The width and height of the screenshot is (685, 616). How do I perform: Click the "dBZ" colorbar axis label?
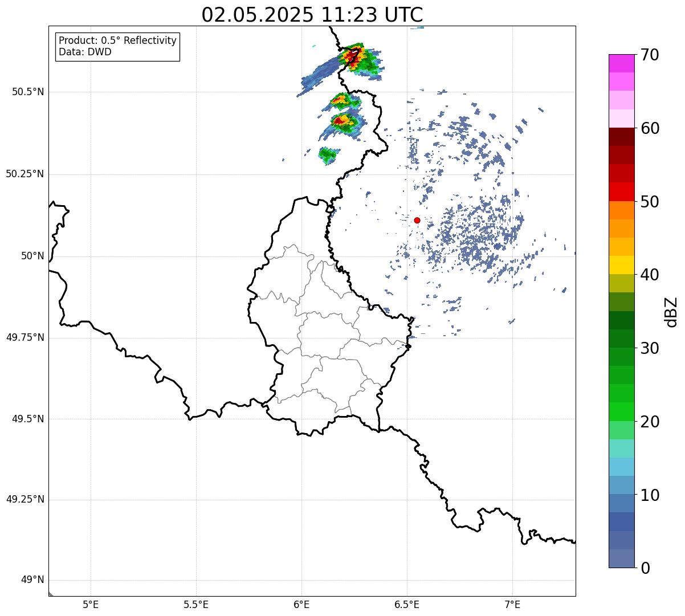pos(672,311)
